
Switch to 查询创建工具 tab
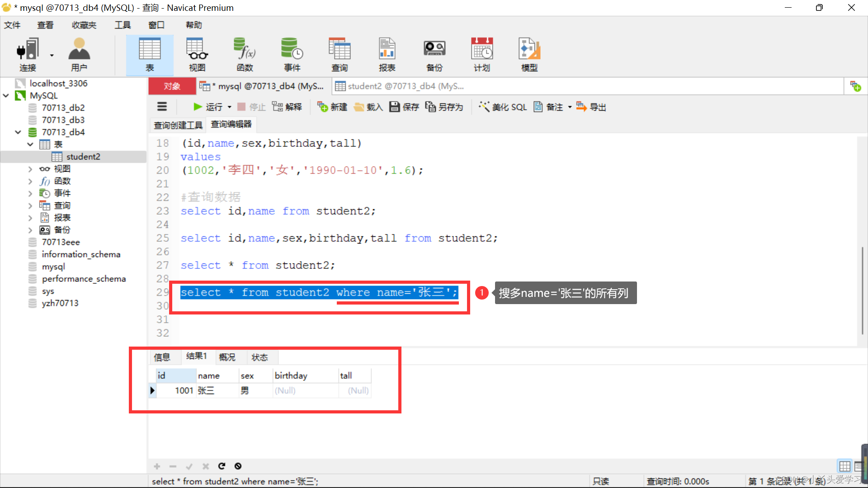click(x=178, y=125)
